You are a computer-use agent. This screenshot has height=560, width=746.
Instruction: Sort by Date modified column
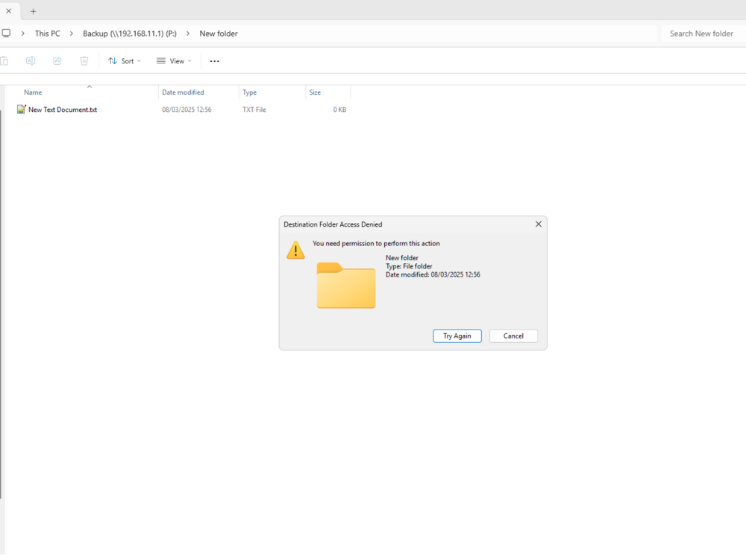tap(184, 92)
